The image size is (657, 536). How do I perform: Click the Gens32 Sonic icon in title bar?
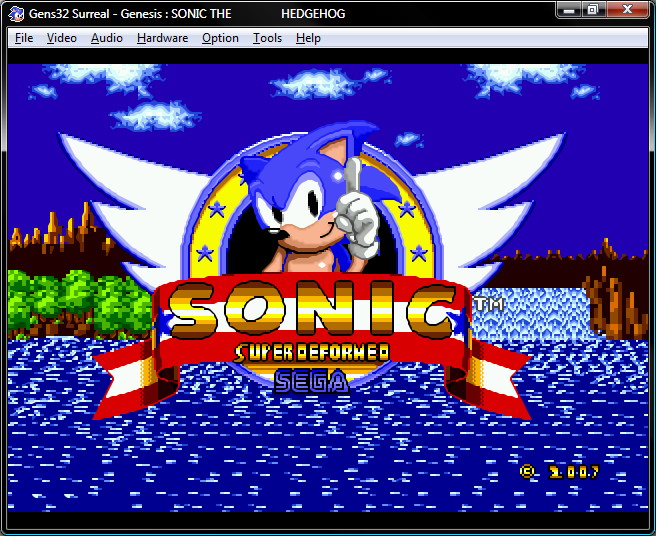tap(16, 14)
